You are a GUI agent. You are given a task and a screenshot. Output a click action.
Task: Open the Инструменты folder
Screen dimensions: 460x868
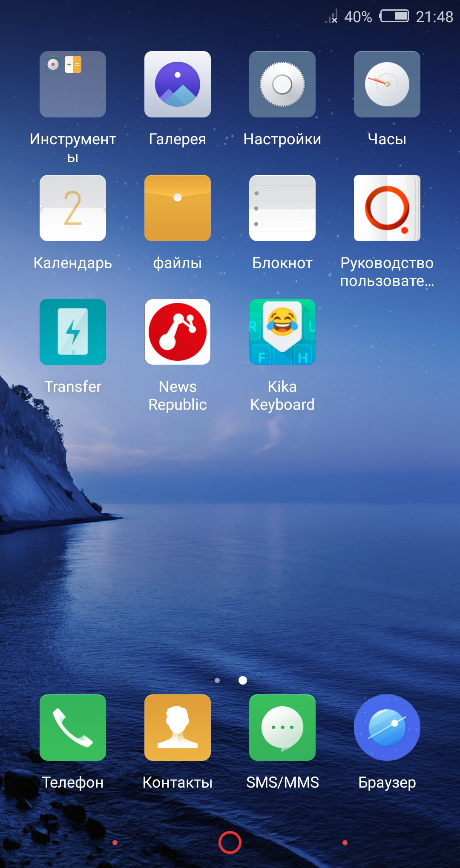click(73, 84)
